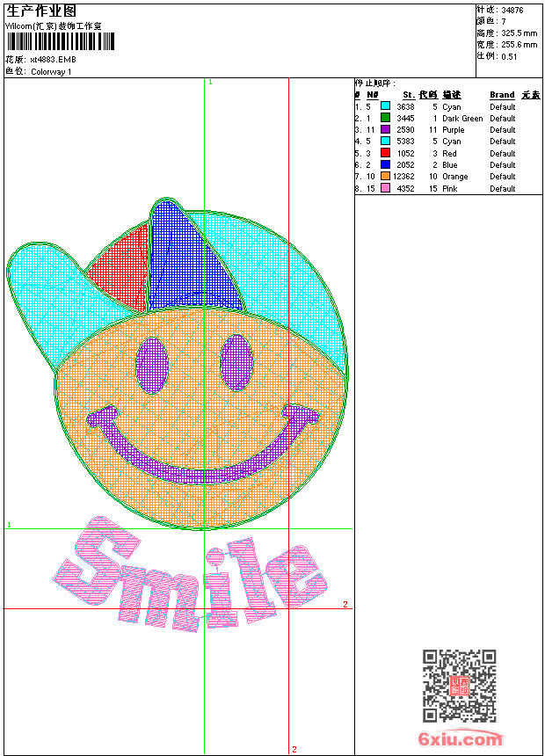Click the 生产作业图 worksheet title
The height and width of the screenshot is (756, 545).
tap(41, 11)
